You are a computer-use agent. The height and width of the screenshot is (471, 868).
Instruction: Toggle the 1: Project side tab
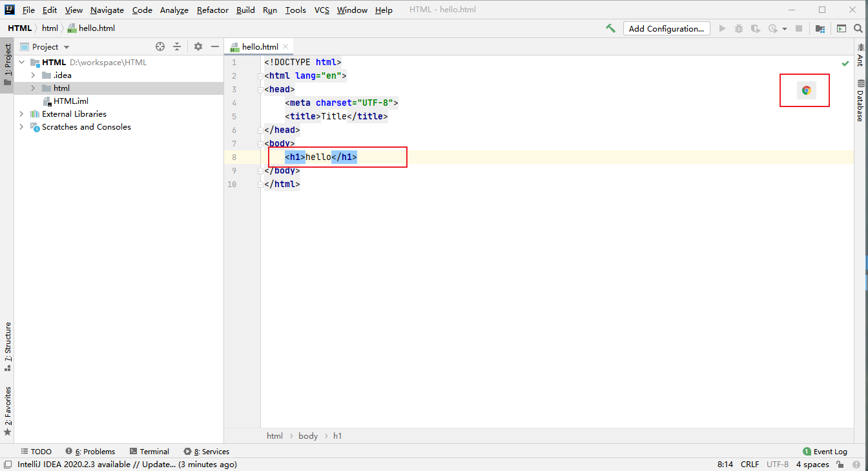(7, 65)
